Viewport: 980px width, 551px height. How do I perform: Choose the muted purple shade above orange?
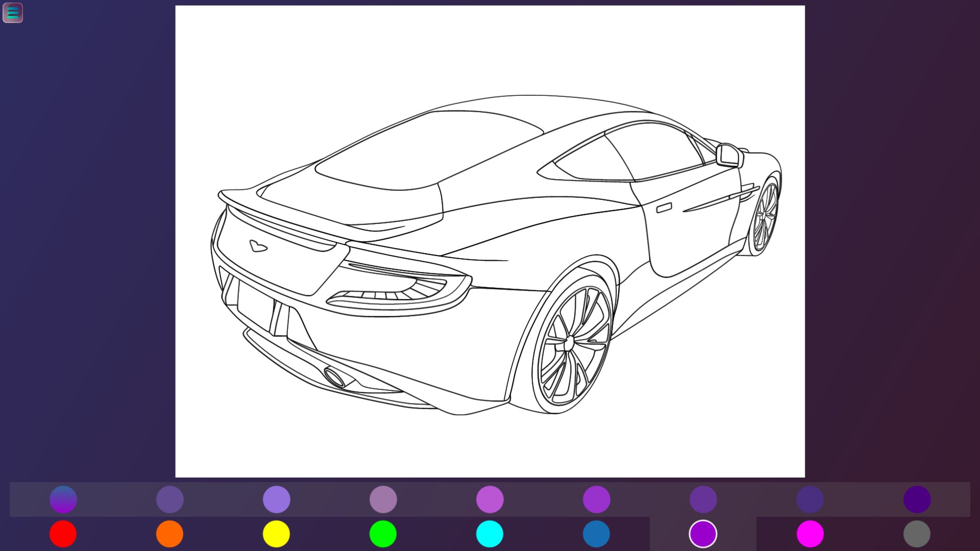click(169, 499)
